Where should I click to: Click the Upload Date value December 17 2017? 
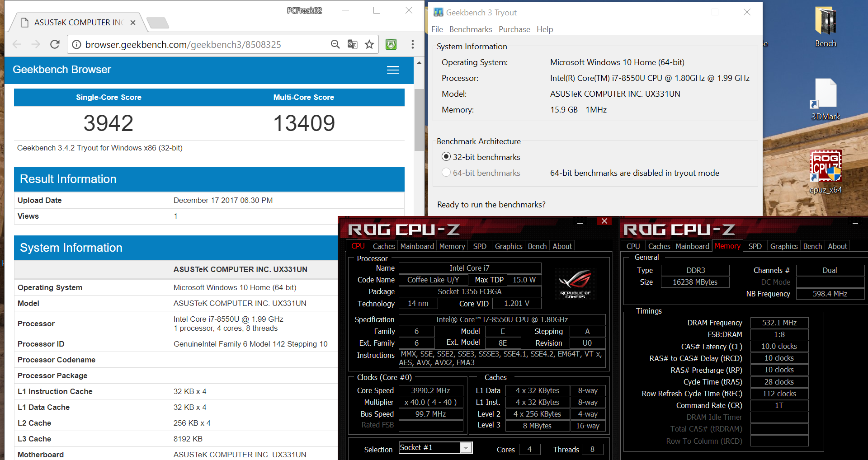point(223,200)
